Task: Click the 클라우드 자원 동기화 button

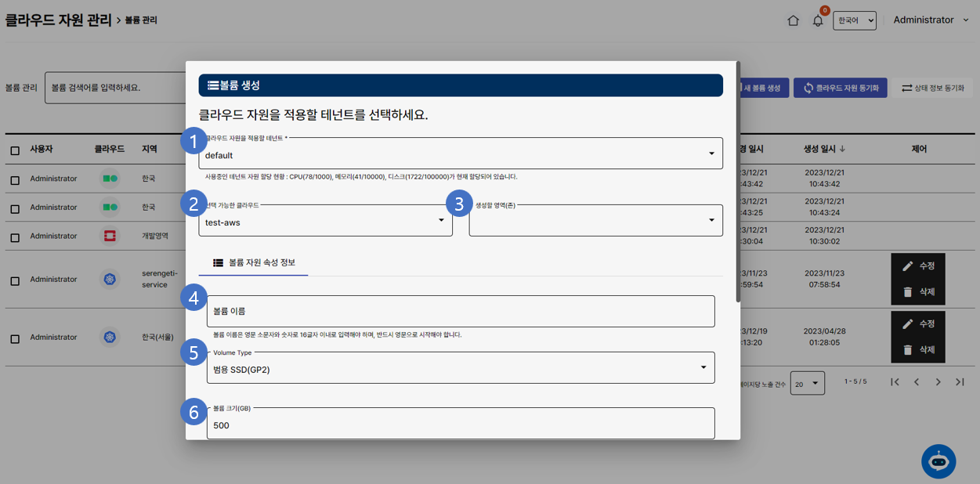Action: (x=840, y=88)
